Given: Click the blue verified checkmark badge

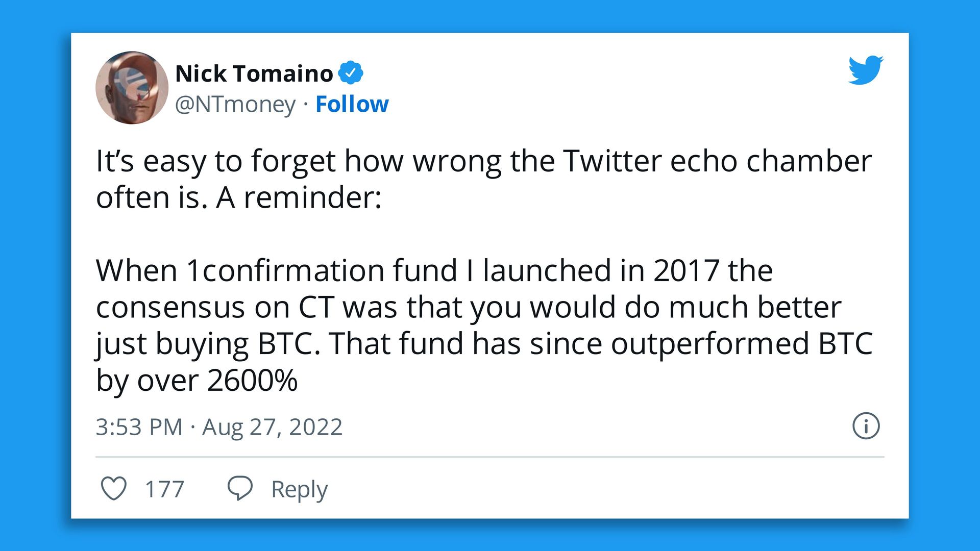Looking at the screenshot, I should (351, 73).
